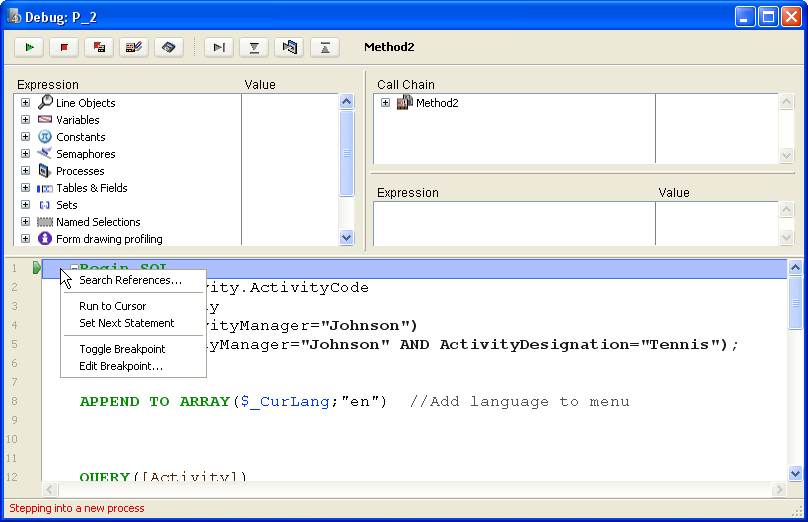Click the Step Out toolbar button

tap(325, 47)
